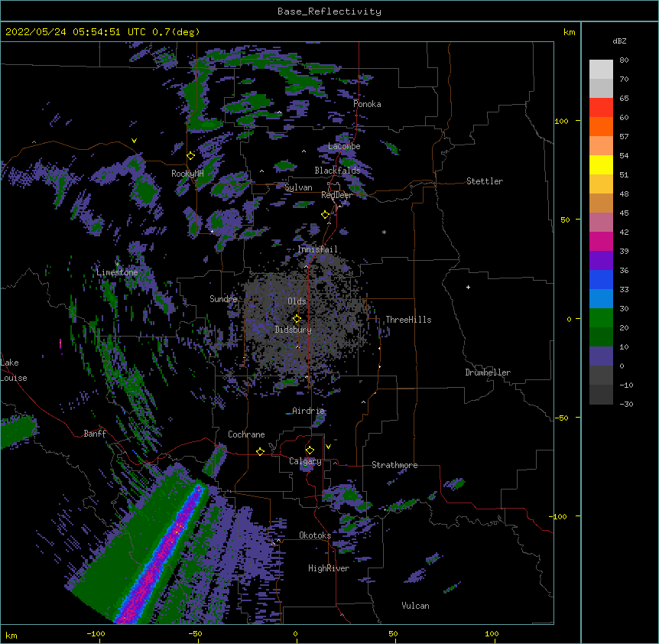Image resolution: width=659 pixels, height=644 pixels.
Task: Click the RedDeer city label
Action: (x=336, y=195)
